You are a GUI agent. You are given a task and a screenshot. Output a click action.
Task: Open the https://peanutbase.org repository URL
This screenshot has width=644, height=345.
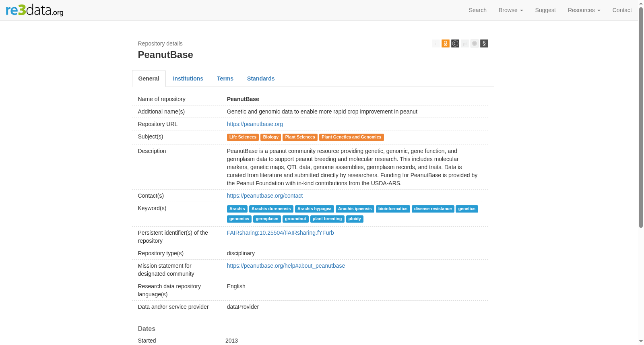[255, 124]
